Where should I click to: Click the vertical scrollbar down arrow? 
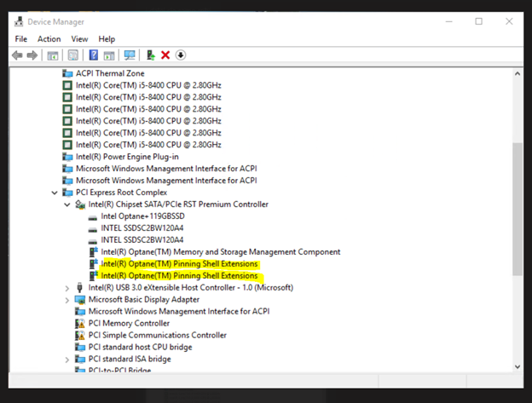point(518,366)
